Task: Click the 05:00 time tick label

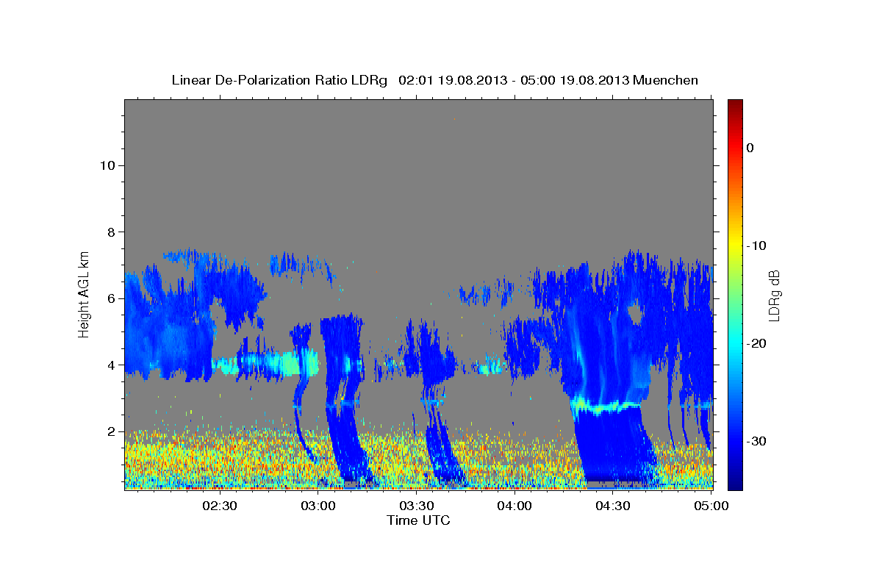Action: (x=711, y=506)
